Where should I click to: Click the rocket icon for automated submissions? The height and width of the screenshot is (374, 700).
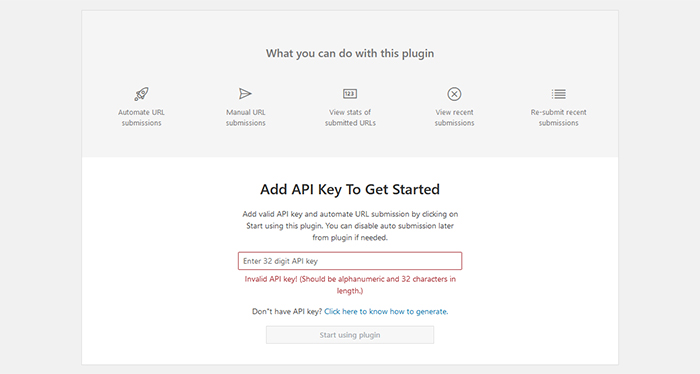[142, 94]
